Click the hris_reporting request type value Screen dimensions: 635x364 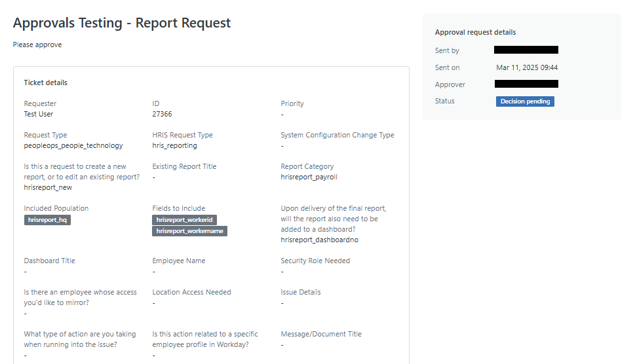coord(174,145)
